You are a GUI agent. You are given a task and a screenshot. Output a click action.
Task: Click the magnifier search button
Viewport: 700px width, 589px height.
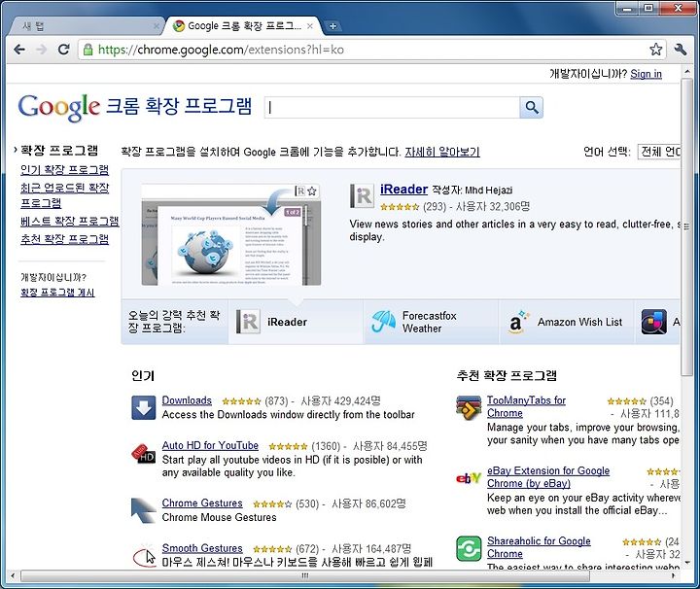[x=531, y=108]
